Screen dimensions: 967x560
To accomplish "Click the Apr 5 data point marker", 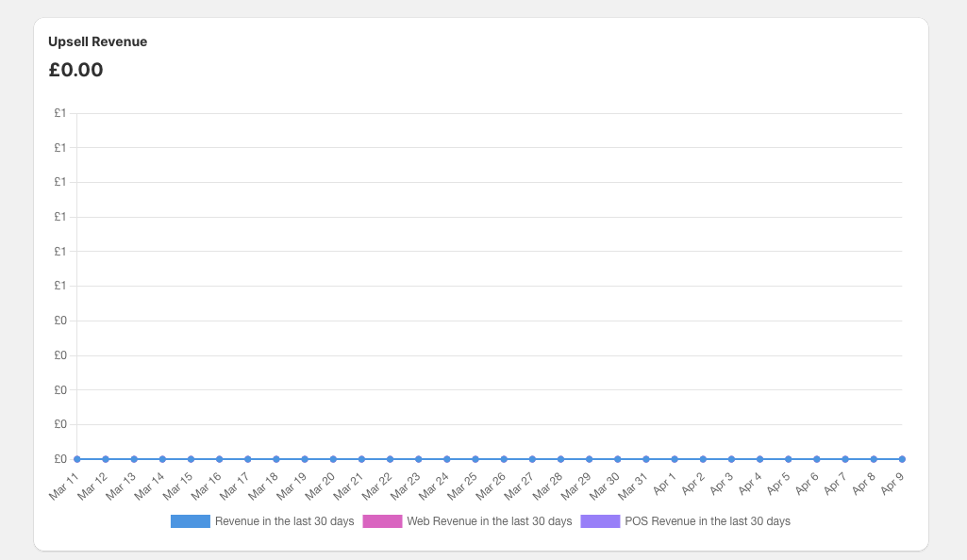I will pos(788,459).
